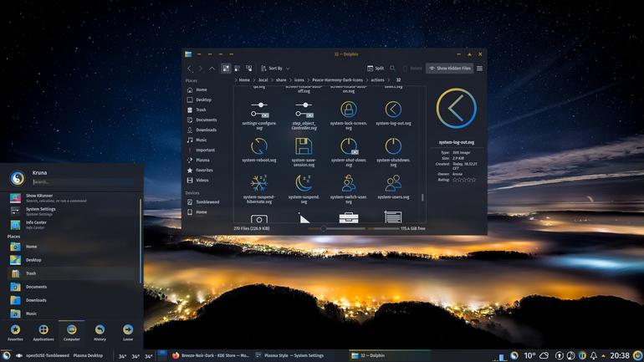Open the Leave tab in launcher
This screenshot has width=644, height=362.
(x=128, y=333)
